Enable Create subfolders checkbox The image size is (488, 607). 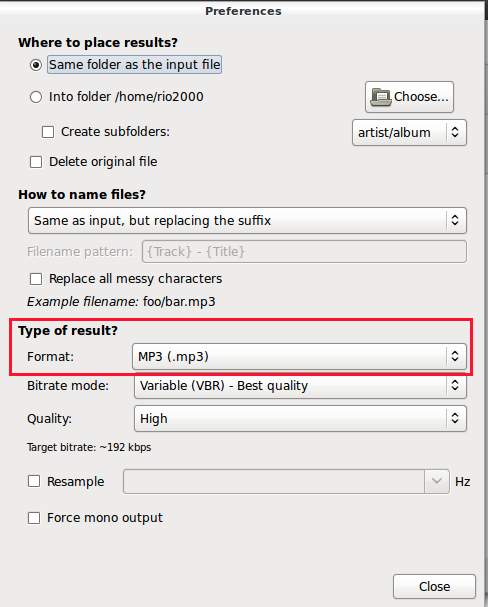[x=48, y=132]
